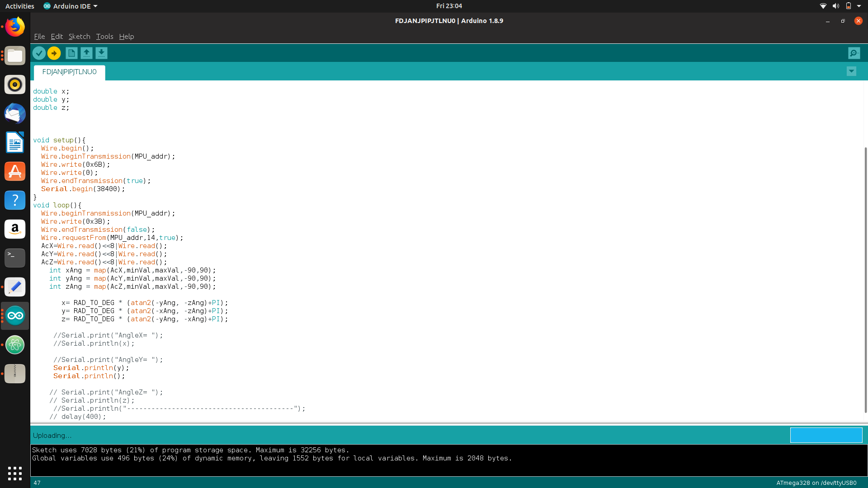Screen dimensions: 868x488
Task: Open the Arduino IDE app menu in top bar
Action: [70, 6]
